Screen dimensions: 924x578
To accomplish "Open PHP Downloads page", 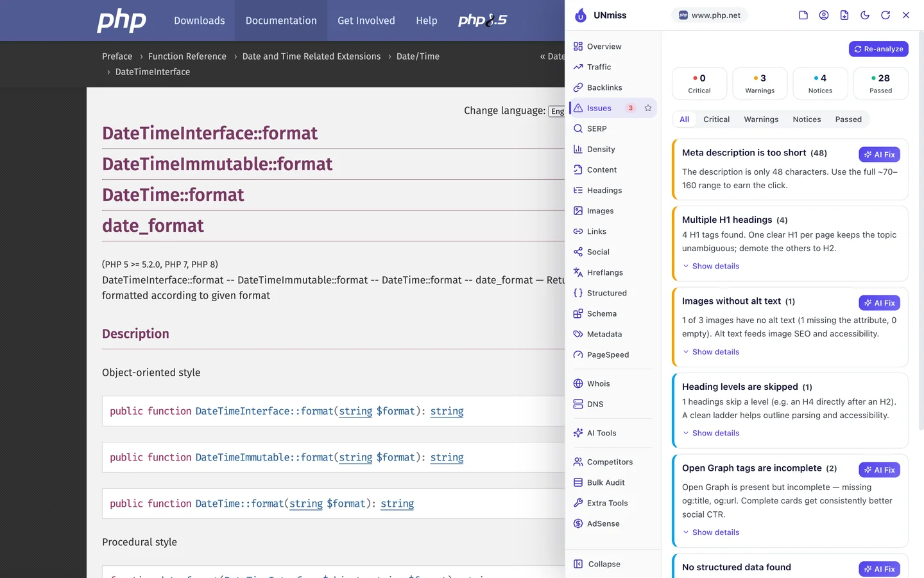I will point(200,21).
